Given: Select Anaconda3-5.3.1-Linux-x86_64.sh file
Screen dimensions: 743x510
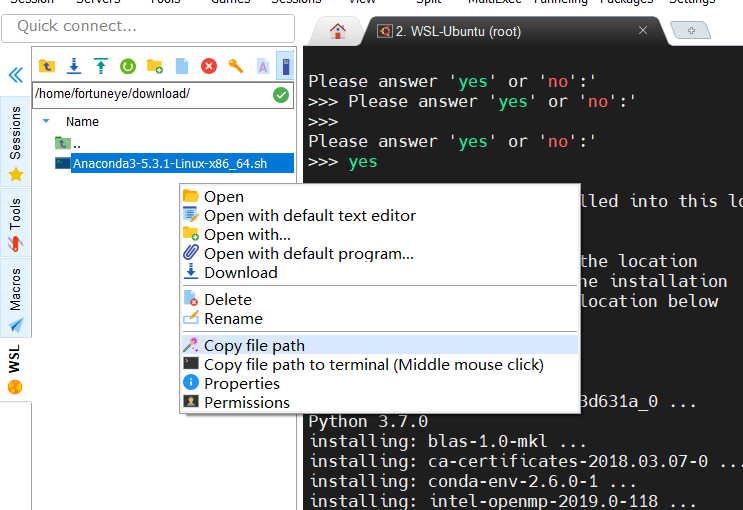Looking at the screenshot, I should click(174, 164).
